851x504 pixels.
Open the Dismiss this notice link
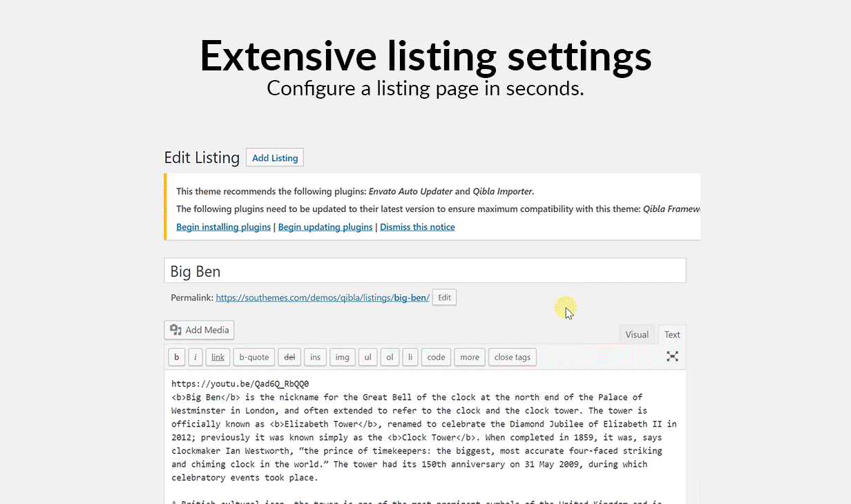(417, 227)
